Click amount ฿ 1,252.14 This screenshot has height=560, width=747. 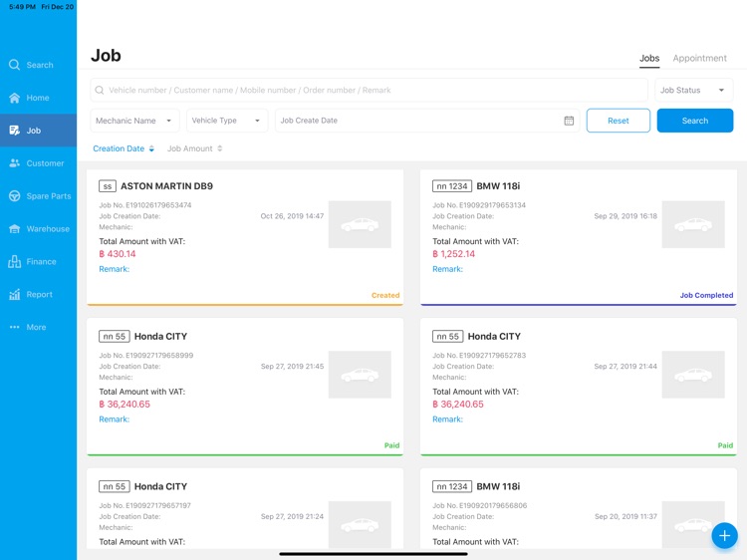pyautogui.click(x=453, y=254)
